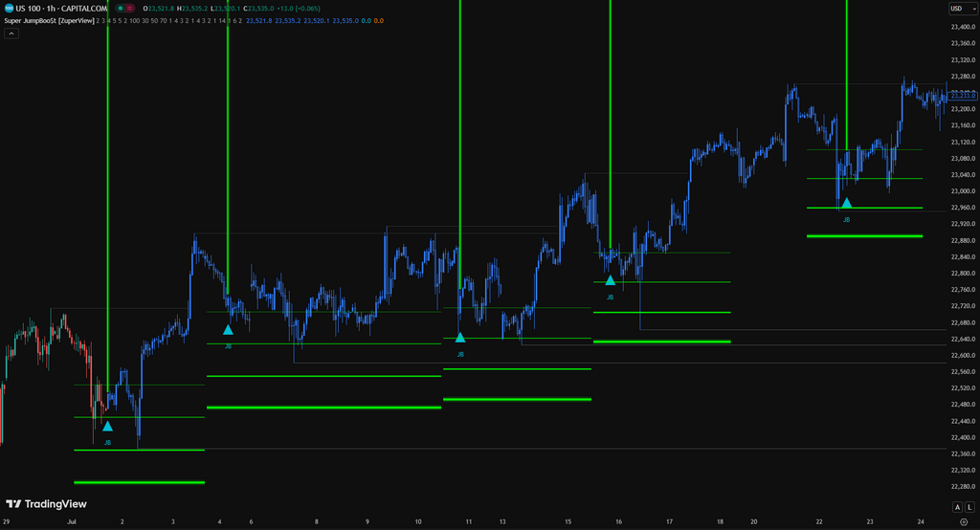Click the highlighted current price label 23,233.0
Image resolution: width=980 pixels, height=530 pixels.
coord(963,95)
